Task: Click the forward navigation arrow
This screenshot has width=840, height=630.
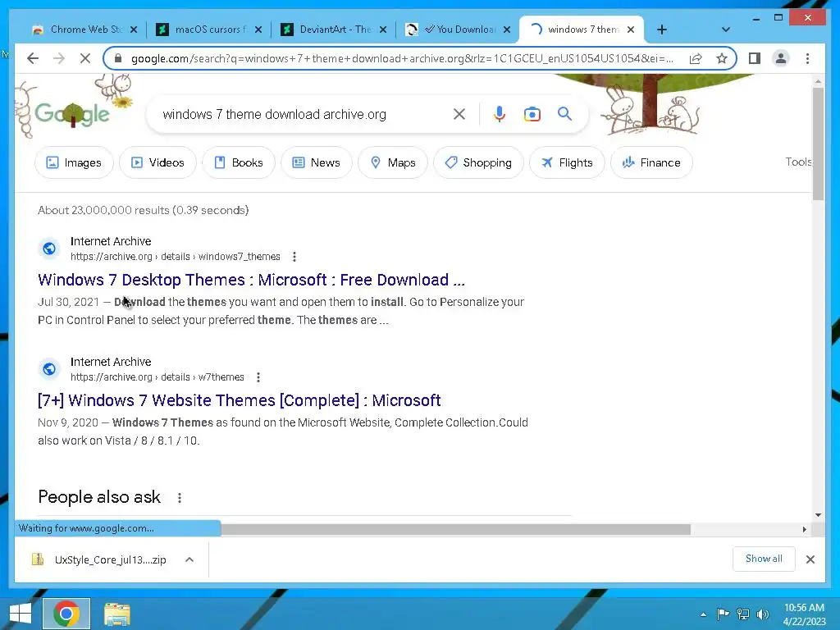Action: [x=59, y=58]
